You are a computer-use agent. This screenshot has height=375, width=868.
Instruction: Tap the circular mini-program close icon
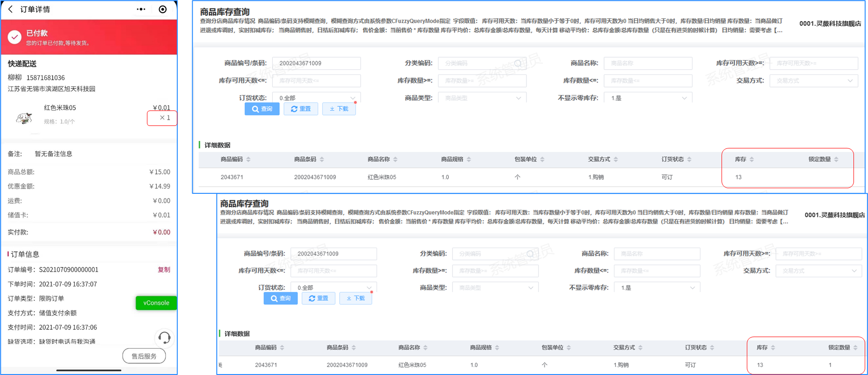tap(162, 9)
